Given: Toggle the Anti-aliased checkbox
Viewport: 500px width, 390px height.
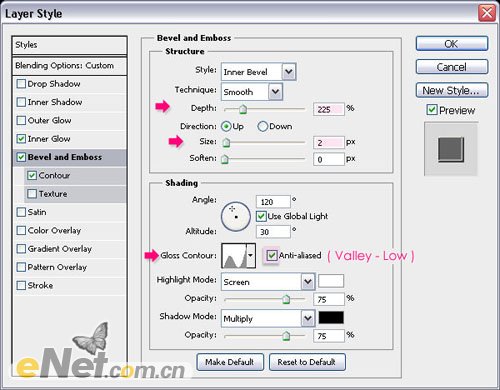Looking at the screenshot, I should (272, 256).
